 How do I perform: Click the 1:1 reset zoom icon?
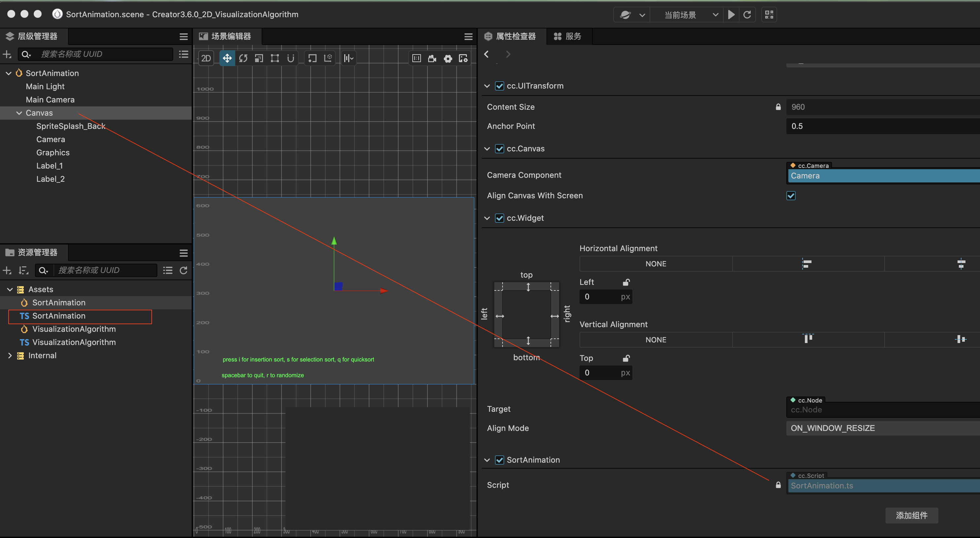pos(417,58)
